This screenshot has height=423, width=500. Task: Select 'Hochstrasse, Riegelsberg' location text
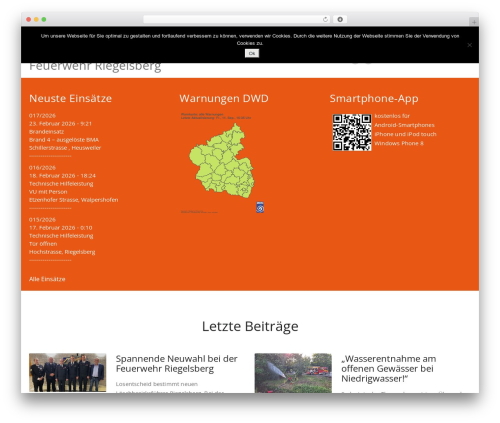tap(62, 252)
